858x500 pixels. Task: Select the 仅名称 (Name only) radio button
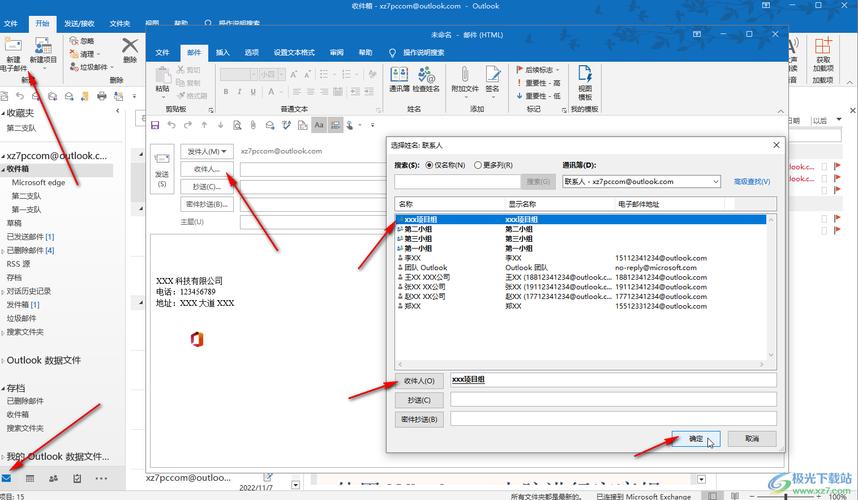pyautogui.click(x=430, y=165)
